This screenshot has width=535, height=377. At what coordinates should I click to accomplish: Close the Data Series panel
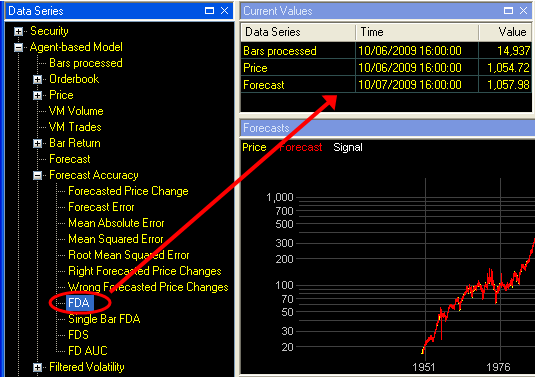224,11
